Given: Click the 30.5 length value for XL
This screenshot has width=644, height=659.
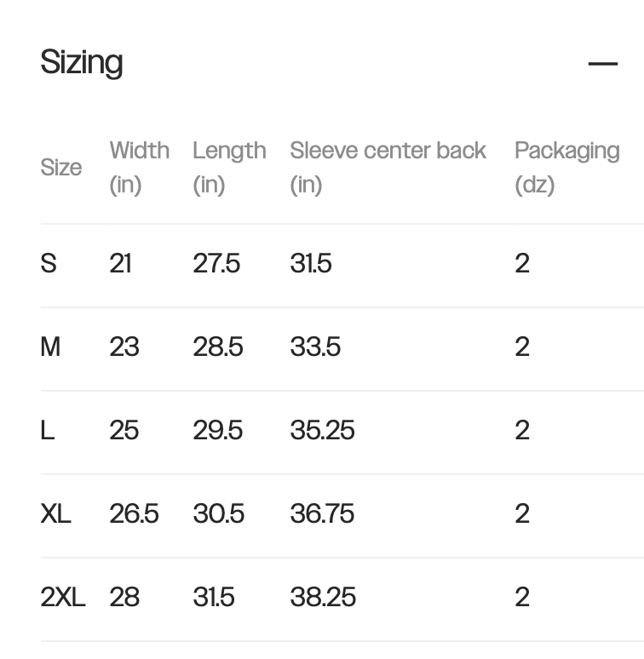Looking at the screenshot, I should tap(219, 514).
